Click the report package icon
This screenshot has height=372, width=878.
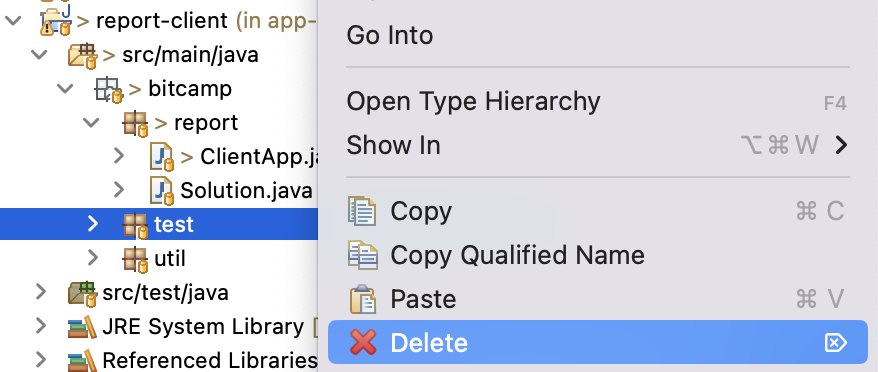[135, 123]
